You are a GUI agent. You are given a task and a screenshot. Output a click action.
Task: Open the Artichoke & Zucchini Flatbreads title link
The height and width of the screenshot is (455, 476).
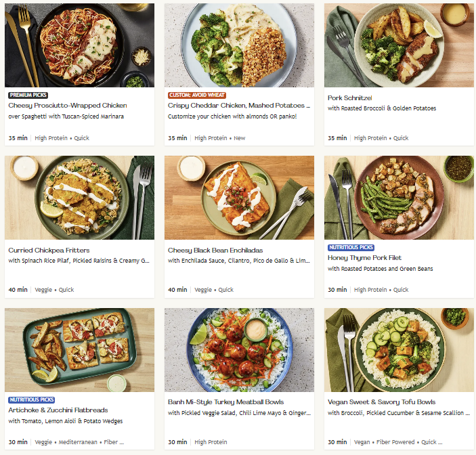(58, 410)
